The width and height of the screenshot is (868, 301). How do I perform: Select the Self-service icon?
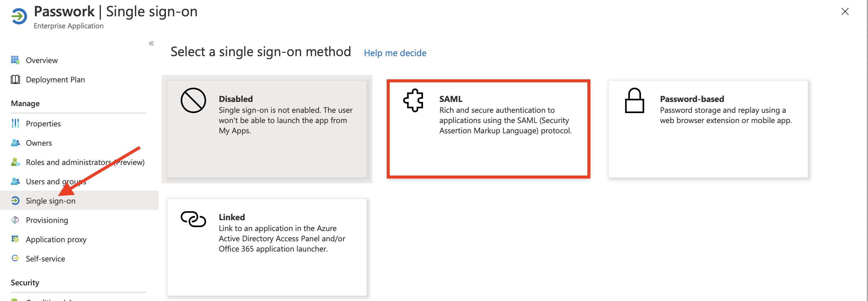(15, 258)
